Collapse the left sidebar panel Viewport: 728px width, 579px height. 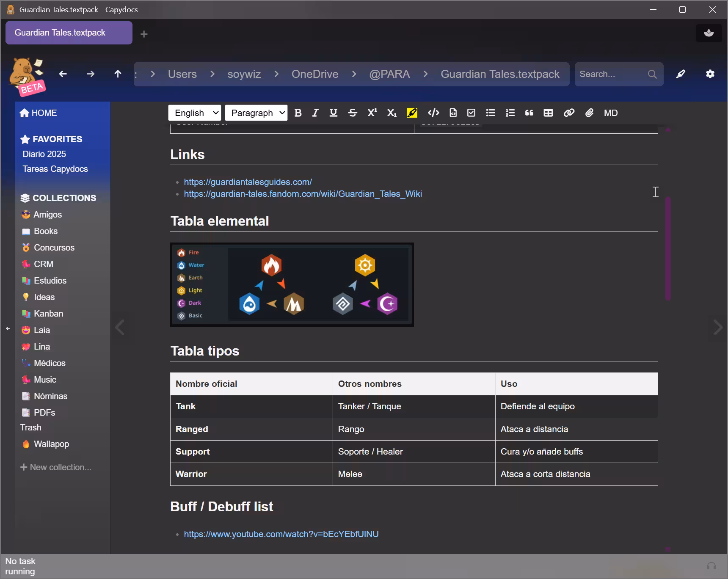(8, 328)
